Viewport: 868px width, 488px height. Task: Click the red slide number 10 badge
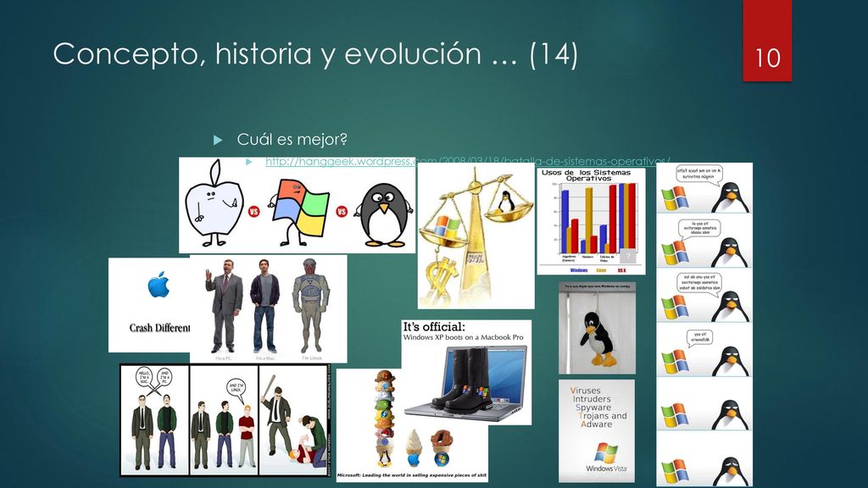coord(766,41)
